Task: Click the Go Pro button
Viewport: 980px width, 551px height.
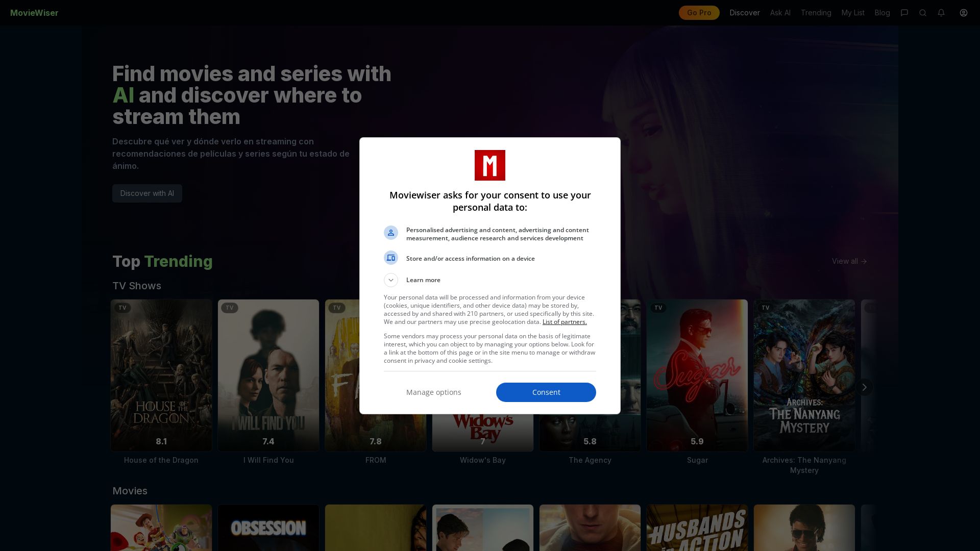Action: [x=699, y=13]
